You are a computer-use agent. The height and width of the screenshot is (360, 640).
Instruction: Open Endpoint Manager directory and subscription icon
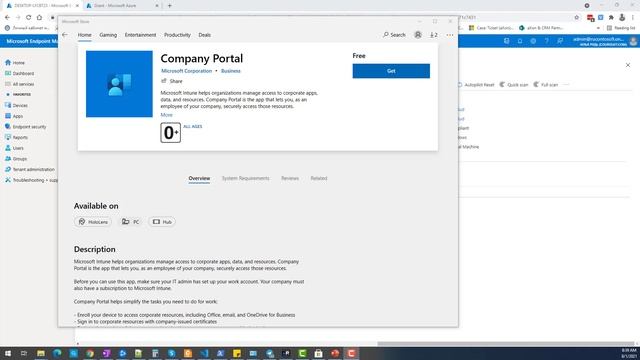507,41
